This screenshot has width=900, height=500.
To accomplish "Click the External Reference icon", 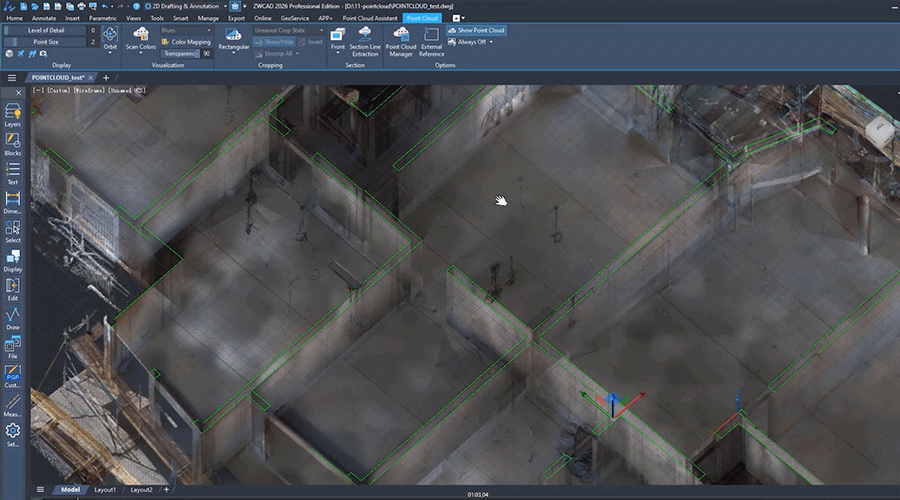I will coord(431,34).
